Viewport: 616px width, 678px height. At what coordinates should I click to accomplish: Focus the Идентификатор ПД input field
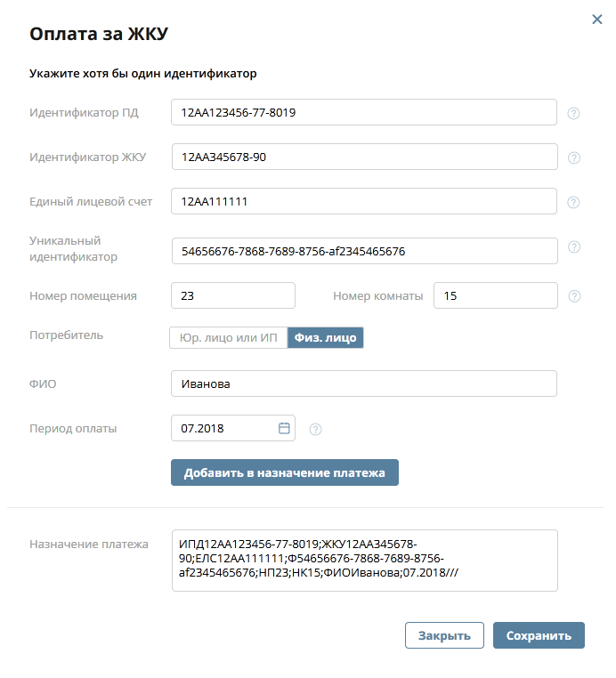[364, 112]
